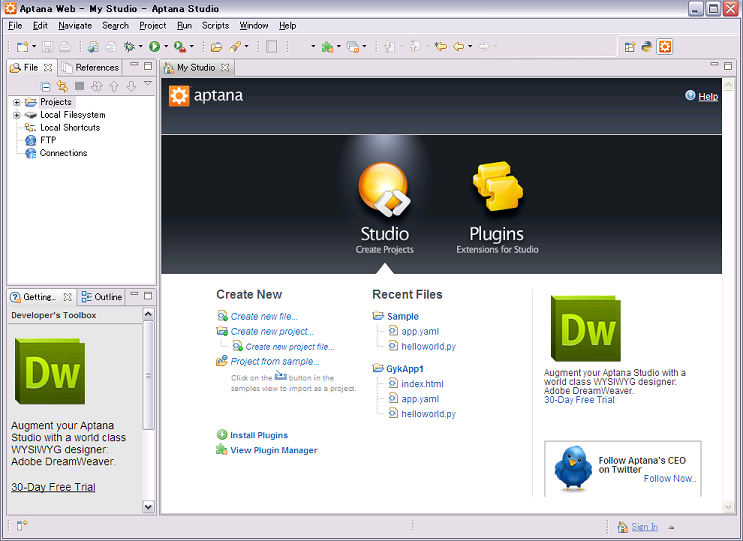This screenshot has height=541, width=743.
Task: Click the blank layout toolbar icon
Action: [272, 46]
